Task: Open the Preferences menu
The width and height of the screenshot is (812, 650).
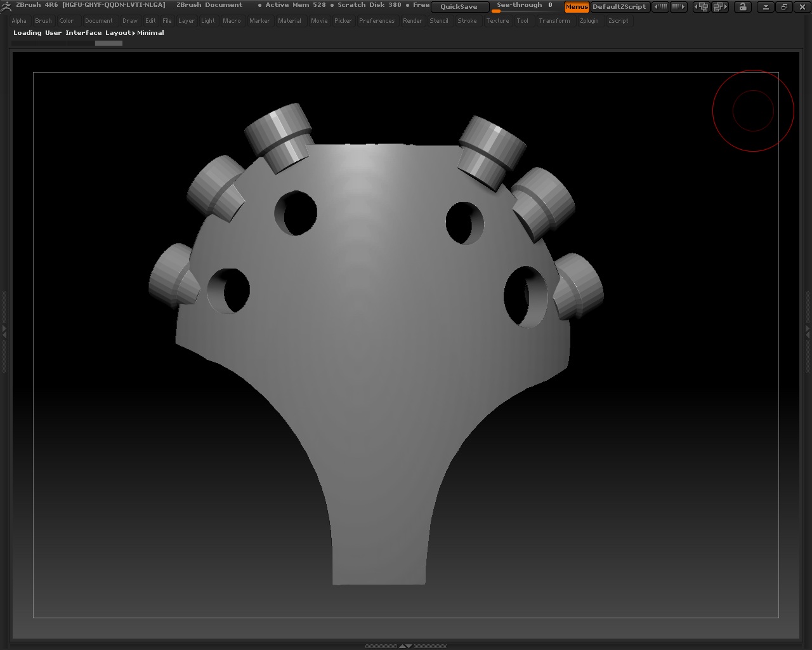Action: [x=377, y=21]
